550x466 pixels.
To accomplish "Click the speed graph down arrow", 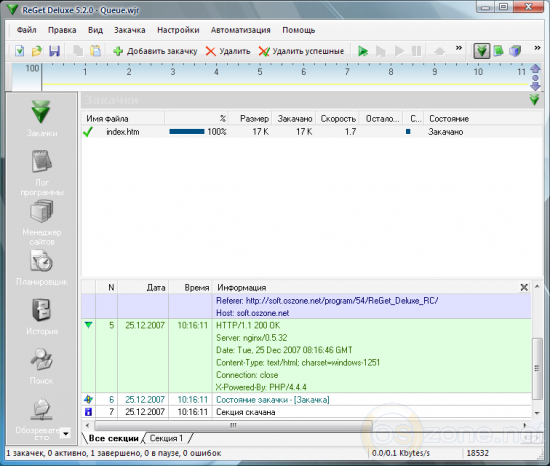I will click(x=535, y=86).
